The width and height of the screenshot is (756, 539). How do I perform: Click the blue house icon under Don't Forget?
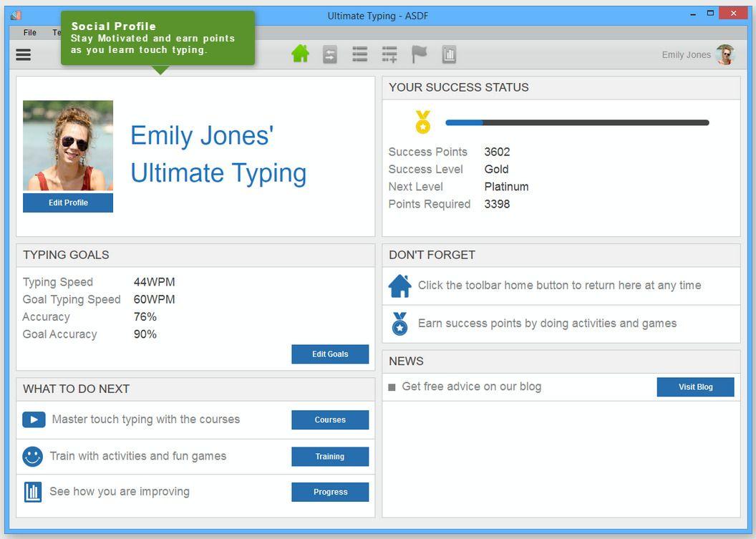[399, 286]
